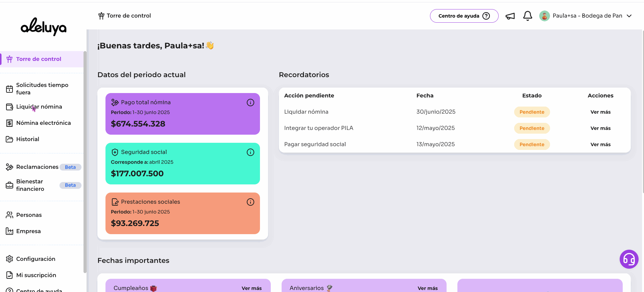The width and height of the screenshot is (644, 292).
Task: Click Ver más for Pagar seguridad social
Action: (600, 144)
